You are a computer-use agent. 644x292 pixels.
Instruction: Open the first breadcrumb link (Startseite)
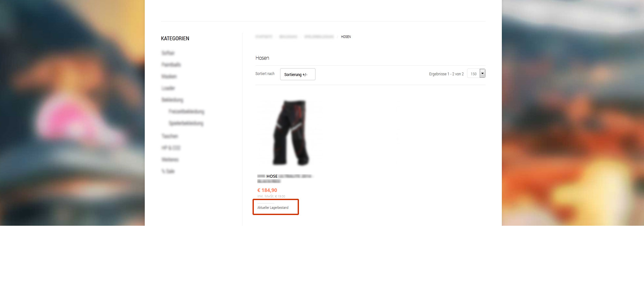[264, 37]
